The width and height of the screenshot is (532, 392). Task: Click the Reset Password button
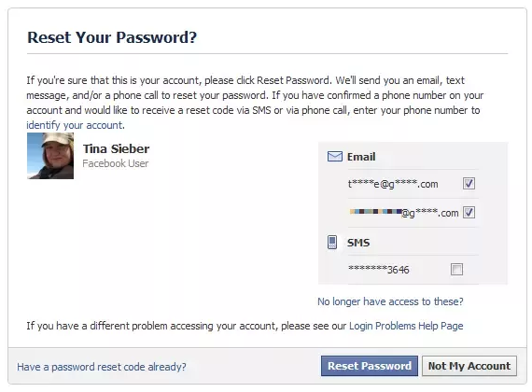370,366
